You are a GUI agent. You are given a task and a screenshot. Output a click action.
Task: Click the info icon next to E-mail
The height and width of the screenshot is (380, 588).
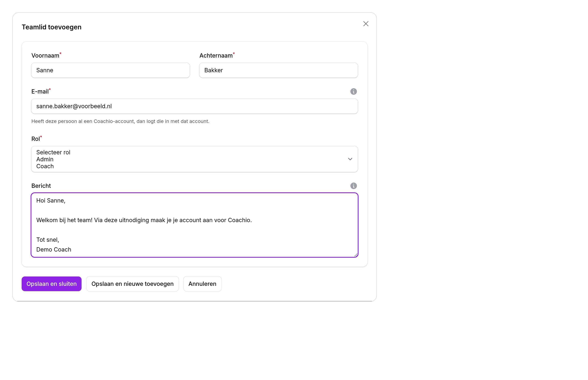pyautogui.click(x=353, y=91)
